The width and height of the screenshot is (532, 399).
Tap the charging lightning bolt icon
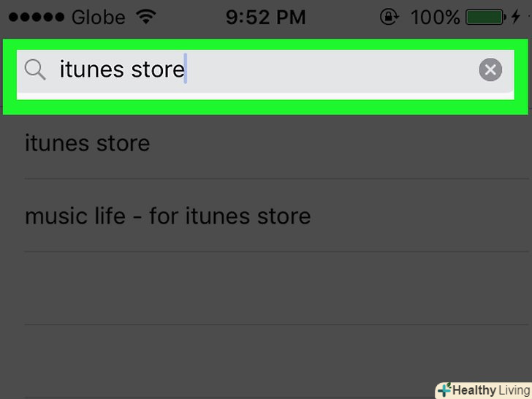517,18
